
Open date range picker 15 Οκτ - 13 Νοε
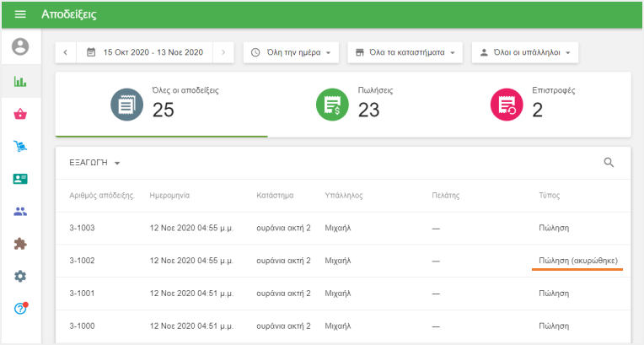(x=145, y=52)
